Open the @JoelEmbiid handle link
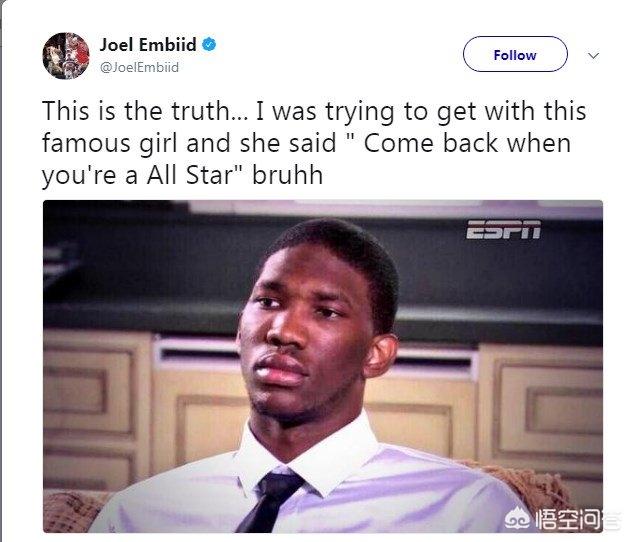This screenshot has height=542, width=633. pos(139,67)
